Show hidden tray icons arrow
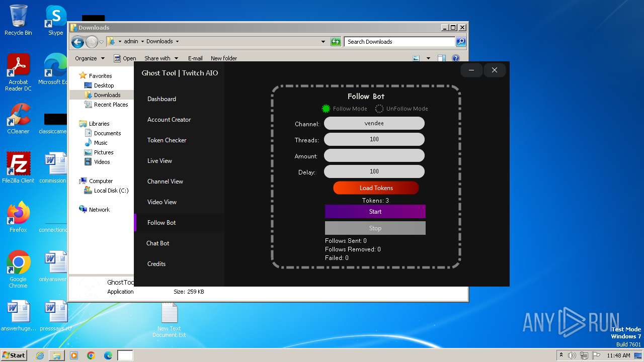644x362 pixels. [561, 355]
